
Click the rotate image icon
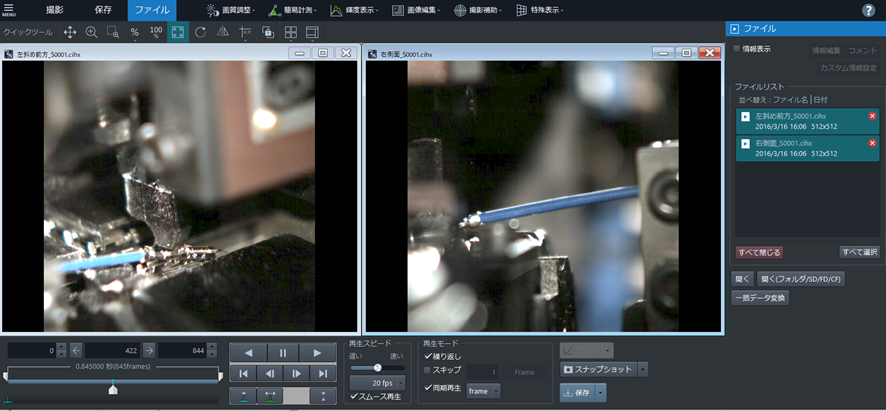[200, 32]
